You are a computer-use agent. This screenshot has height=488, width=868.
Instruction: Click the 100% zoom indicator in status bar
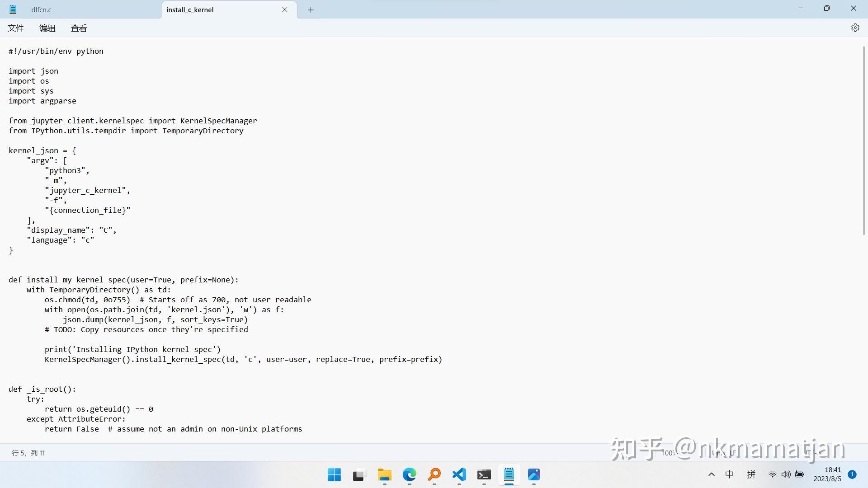pyautogui.click(x=669, y=452)
